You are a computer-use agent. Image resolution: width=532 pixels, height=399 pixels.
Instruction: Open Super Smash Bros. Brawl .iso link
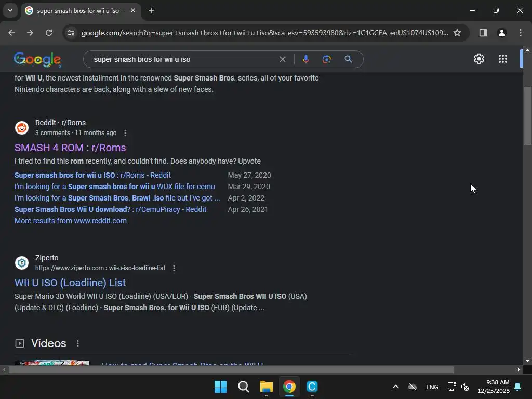(x=117, y=198)
